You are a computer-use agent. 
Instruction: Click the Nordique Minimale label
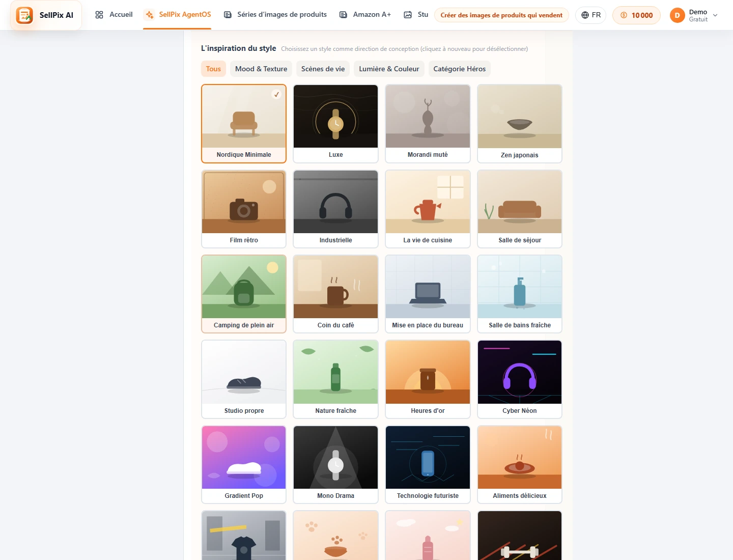click(x=244, y=155)
